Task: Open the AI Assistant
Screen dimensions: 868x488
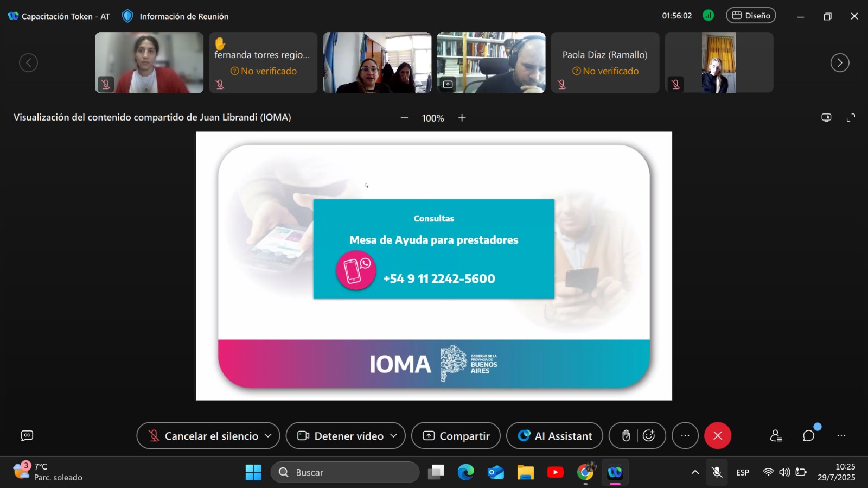Action: click(554, 436)
